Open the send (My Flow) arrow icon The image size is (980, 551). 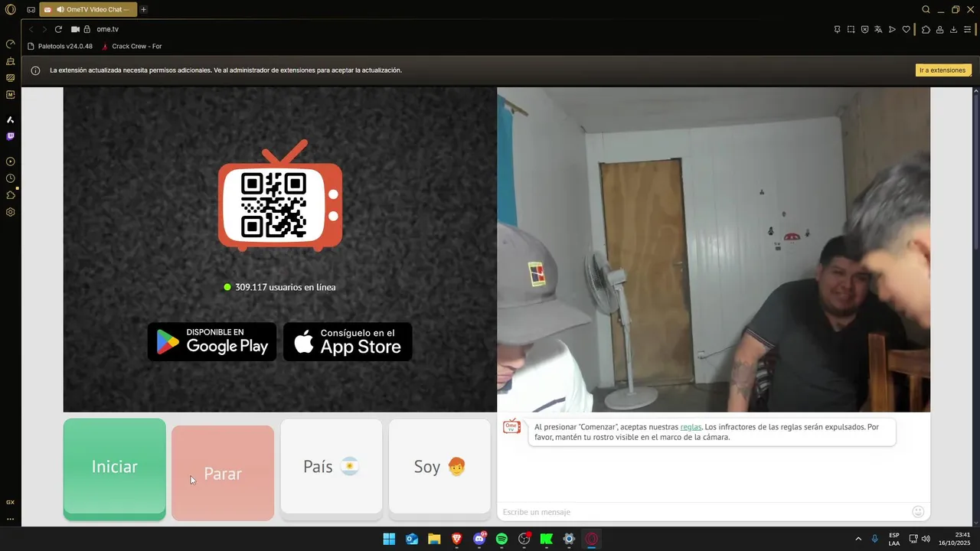click(892, 29)
